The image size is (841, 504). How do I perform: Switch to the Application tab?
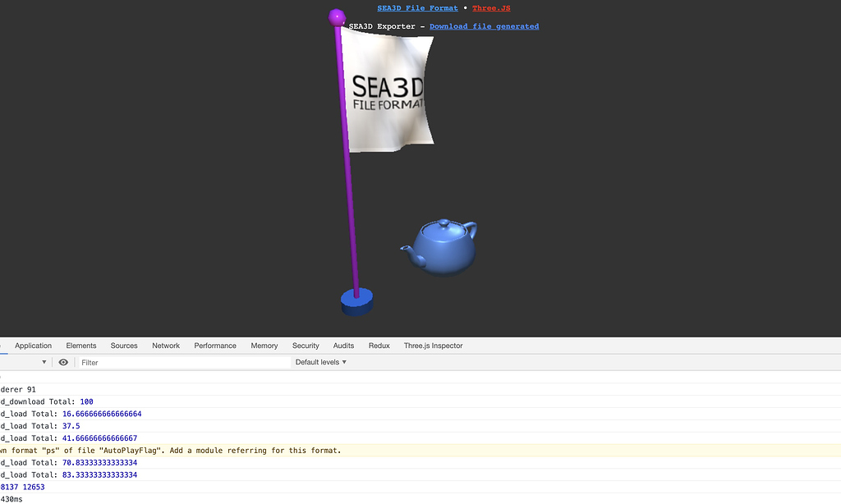pyautogui.click(x=33, y=346)
